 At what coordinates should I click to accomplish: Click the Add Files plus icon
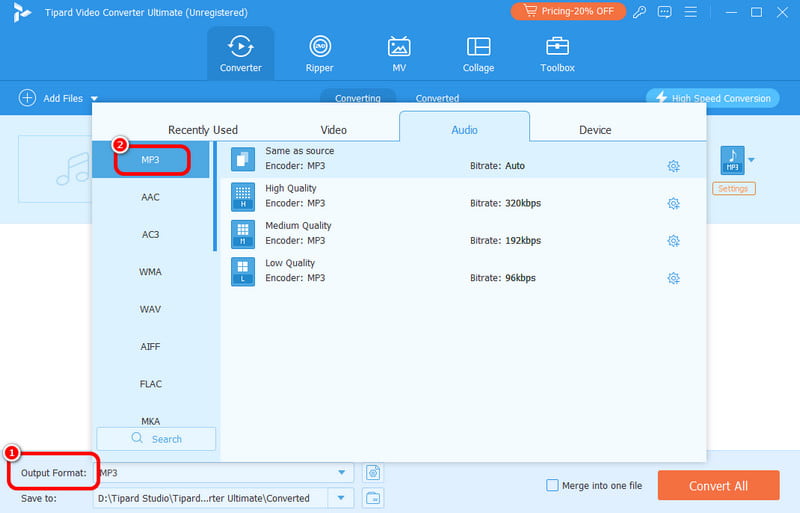pos(27,97)
